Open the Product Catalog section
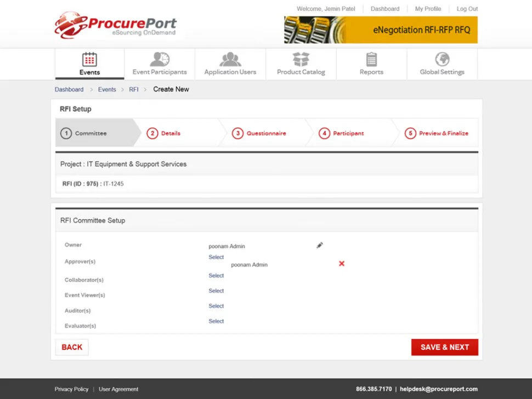This screenshot has width=532, height=399. click(301, 64)
